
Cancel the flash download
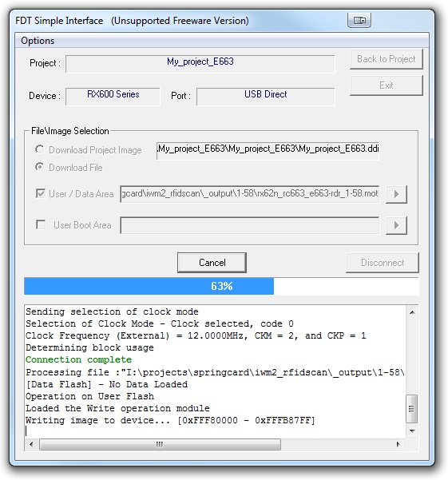point(212,263)
